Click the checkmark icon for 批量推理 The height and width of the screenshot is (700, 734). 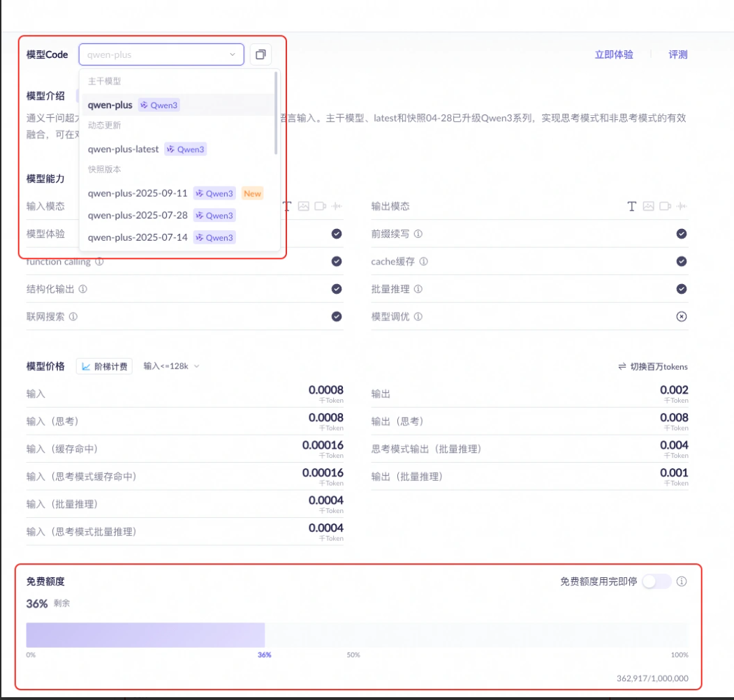(x=682, y=289)
